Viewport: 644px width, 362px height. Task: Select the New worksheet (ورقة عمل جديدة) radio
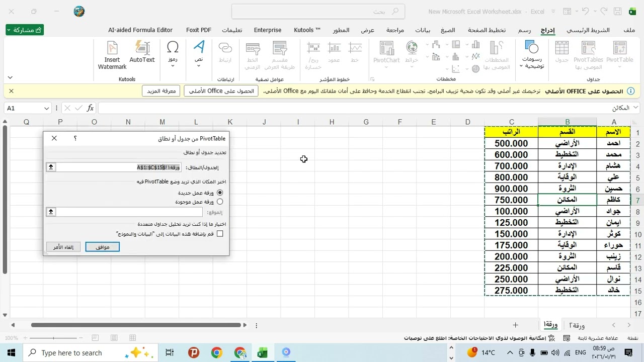click(x=220, y=193)
